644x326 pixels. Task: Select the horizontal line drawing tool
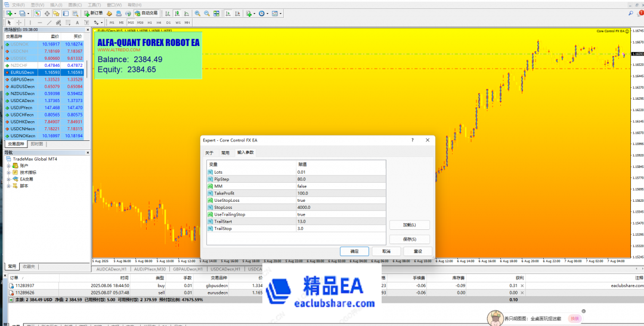[40, 22]
